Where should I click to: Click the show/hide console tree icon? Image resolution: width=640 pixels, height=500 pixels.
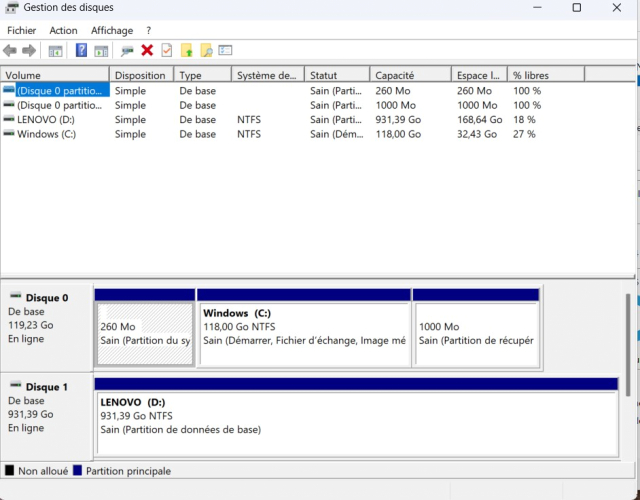pyautogui.click(x=56, y=50)
